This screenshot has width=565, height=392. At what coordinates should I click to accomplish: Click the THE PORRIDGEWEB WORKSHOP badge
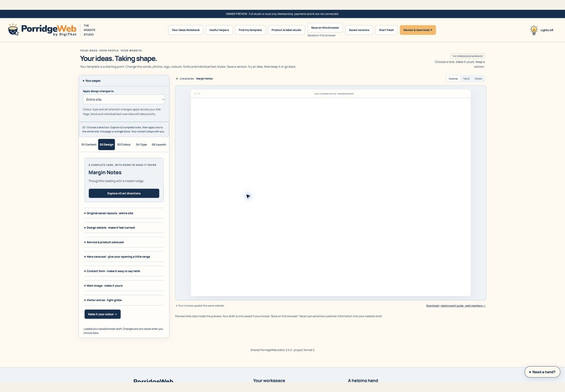(x=468, y=56)
